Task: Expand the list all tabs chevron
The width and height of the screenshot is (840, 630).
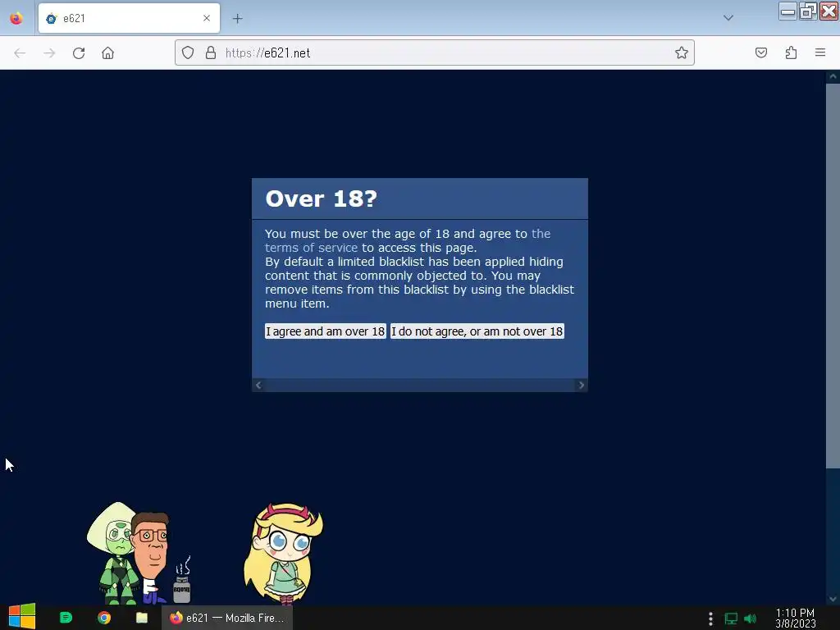Action: coord(728,18)
